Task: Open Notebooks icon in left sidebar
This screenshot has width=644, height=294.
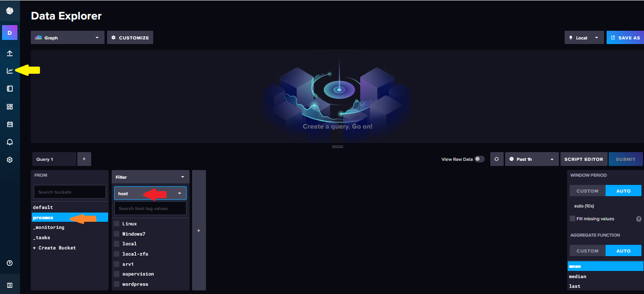Action: click(10, 89)
